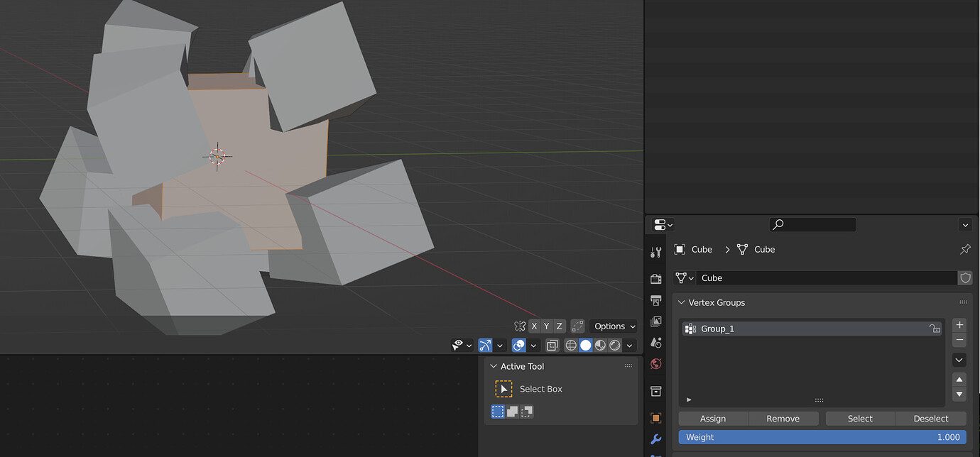Open the World properties tab
This screenshot has width=980, height=457.
click(x=656, y=363)
